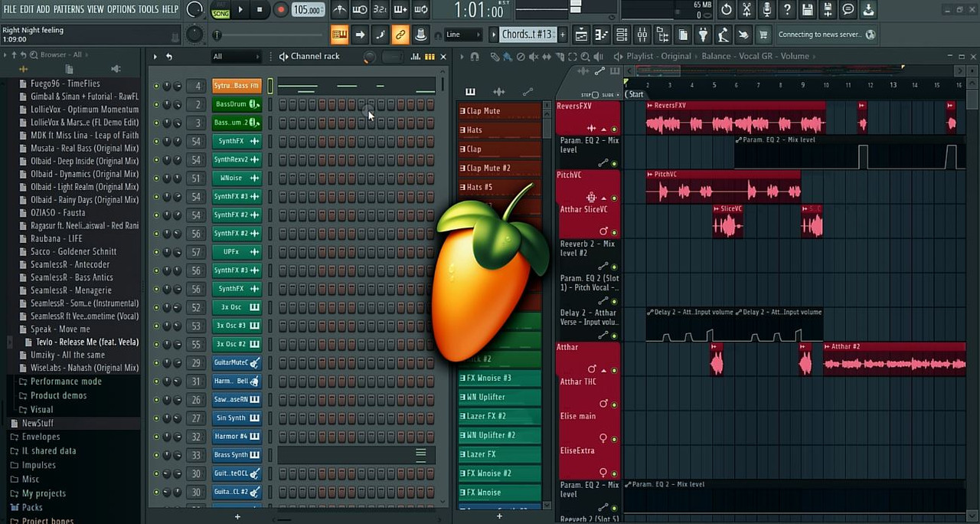Mute the ReversFXV playlist track

tap(614, 129)
